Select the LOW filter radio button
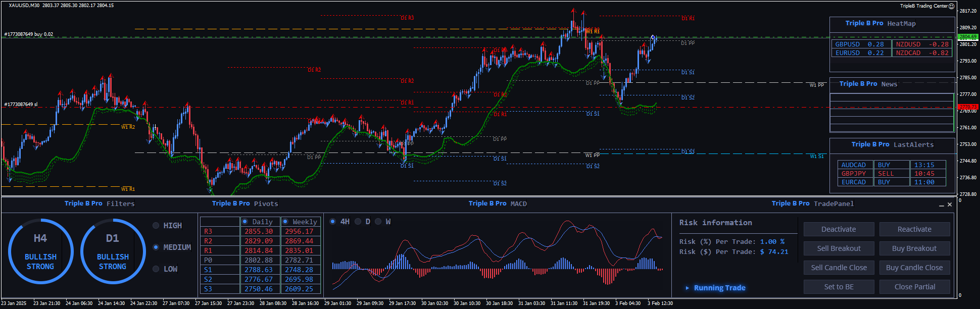The height and width of the screenshot is (309, 980). pyautogui.click(x=156, y=269)
